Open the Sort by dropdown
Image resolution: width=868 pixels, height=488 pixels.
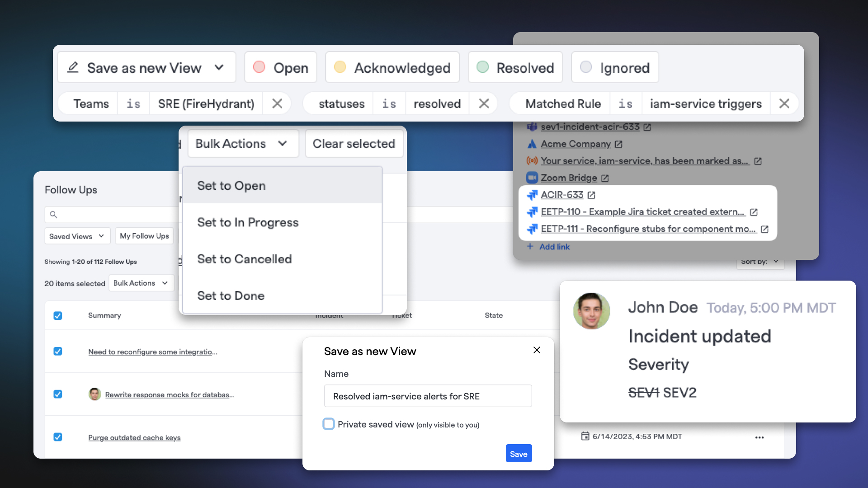coord(759,262)
